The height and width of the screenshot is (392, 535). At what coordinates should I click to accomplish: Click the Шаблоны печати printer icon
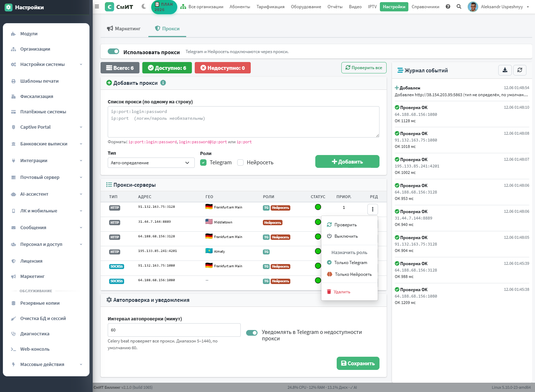tap(14, 81)
